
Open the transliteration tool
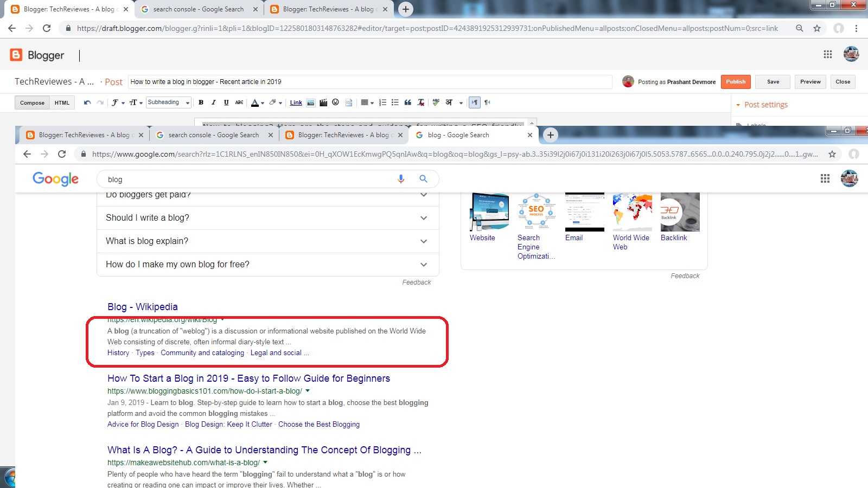point(449,102)
